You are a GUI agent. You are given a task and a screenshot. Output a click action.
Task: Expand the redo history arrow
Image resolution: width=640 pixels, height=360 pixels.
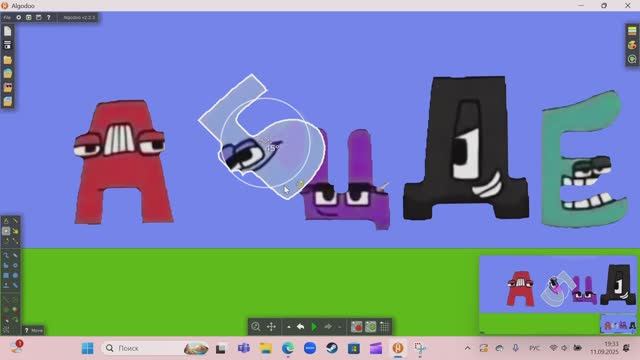[x=340, y=327]
